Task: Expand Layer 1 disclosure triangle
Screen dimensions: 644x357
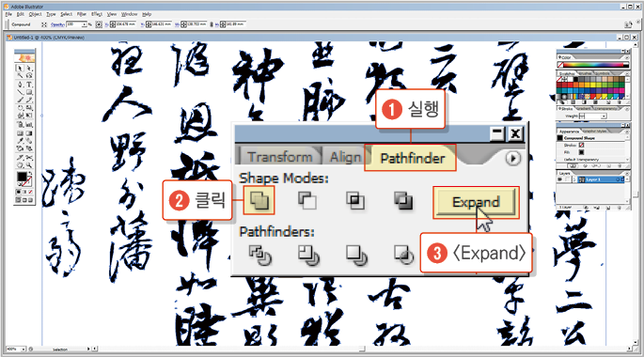Action: (574, 179)
